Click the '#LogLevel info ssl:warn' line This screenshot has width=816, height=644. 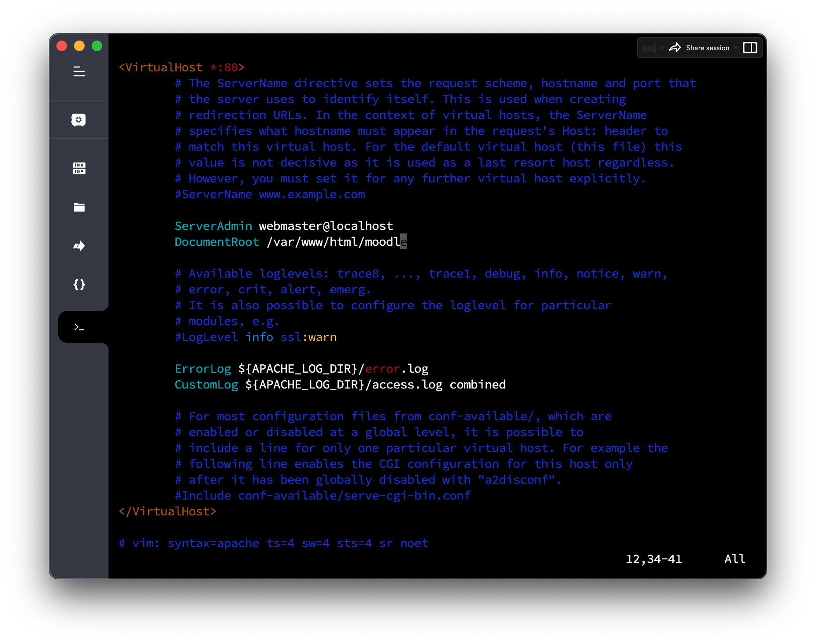coord(256,337)
